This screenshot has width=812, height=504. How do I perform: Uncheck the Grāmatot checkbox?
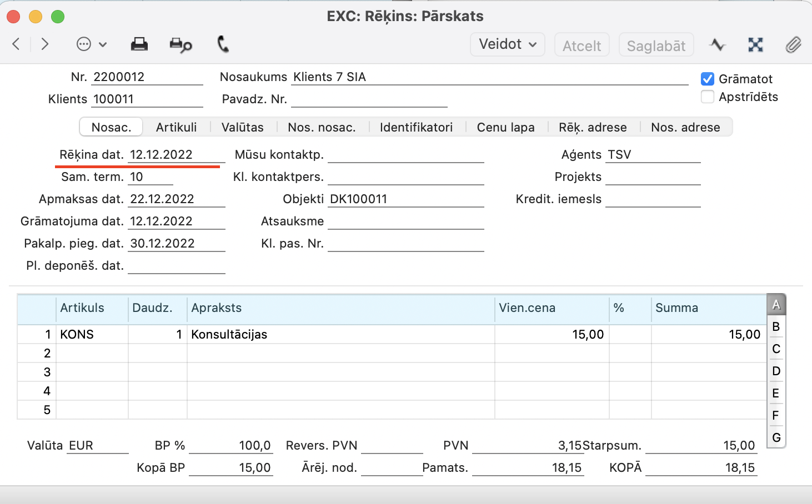coord(708,79)
